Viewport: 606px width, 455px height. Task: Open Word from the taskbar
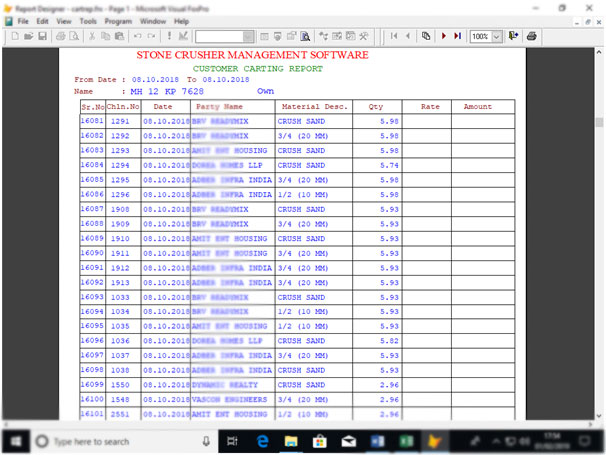[377, 441]
